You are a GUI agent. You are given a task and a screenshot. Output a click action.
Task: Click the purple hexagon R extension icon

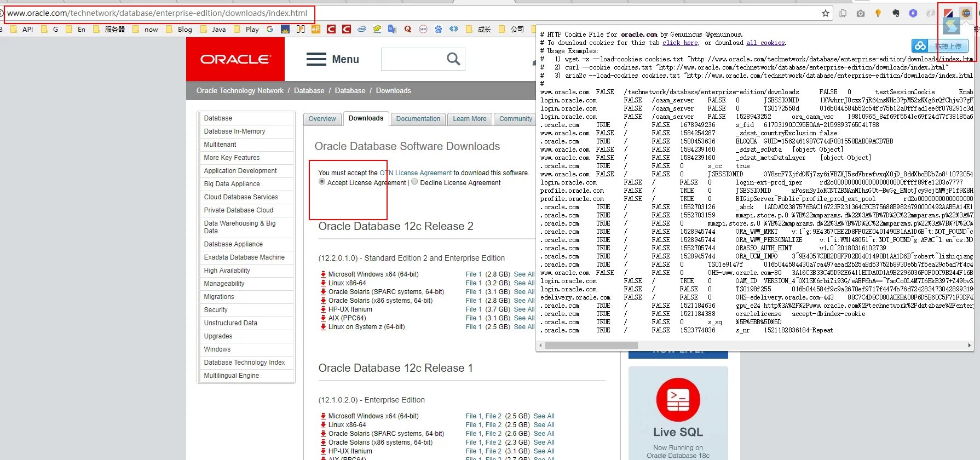click(913, 13)
